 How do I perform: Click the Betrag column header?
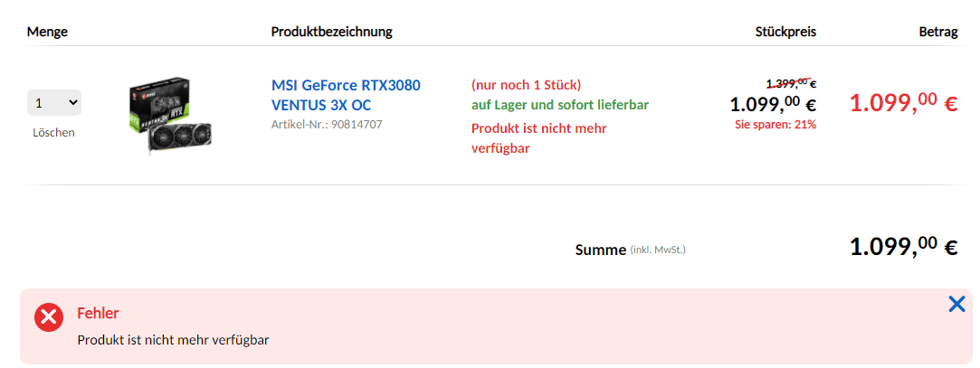click(x=938, y=32)
